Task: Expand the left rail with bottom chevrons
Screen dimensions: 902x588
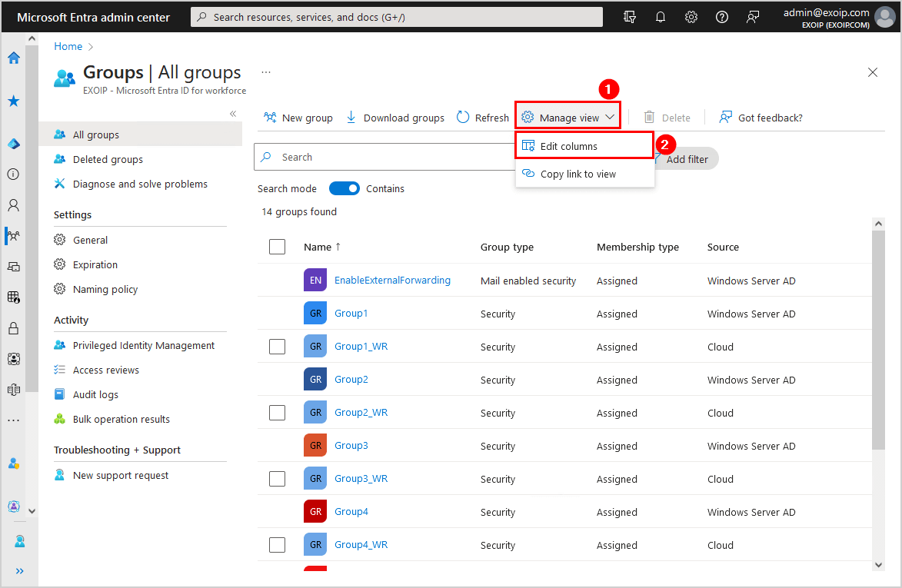Action: [19, 571]
